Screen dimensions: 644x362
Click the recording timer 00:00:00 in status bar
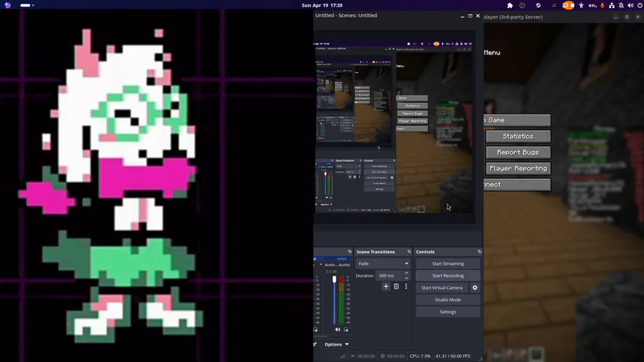pos(396,356)
